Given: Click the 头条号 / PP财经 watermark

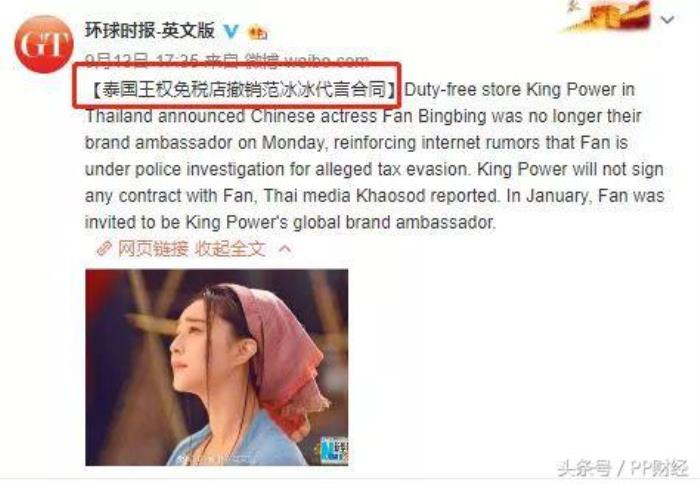Looking at the screenshot, I should (623, 468).
